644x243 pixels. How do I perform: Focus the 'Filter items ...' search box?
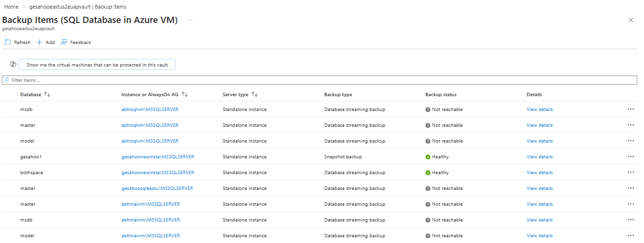[320, 80]
